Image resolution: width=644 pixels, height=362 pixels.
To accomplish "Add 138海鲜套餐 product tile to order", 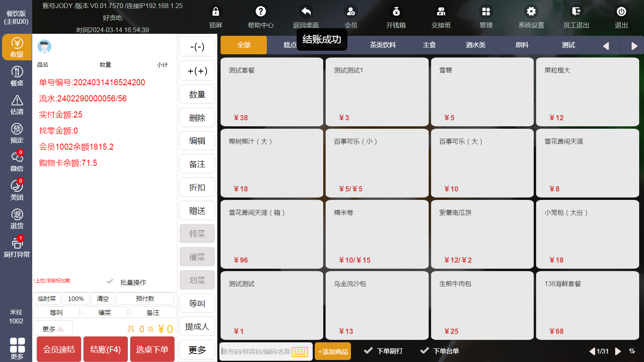I will coord(587,305).
